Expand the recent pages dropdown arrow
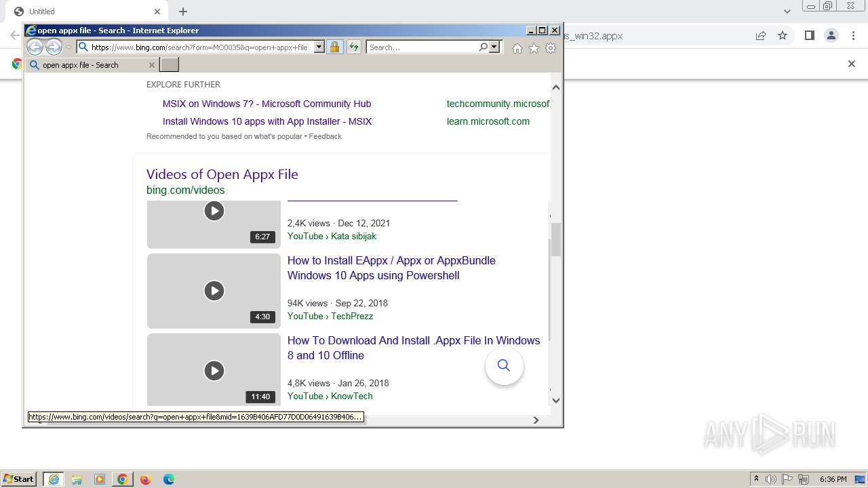Image resolution: width=868 pixels, height=488 pixels. [68, 47]
